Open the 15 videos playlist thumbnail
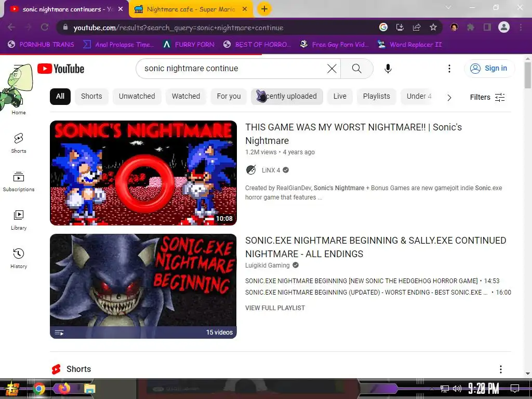The width and height of the screenshot is (532, 399). pyautogui.click(x=143, y=286)
